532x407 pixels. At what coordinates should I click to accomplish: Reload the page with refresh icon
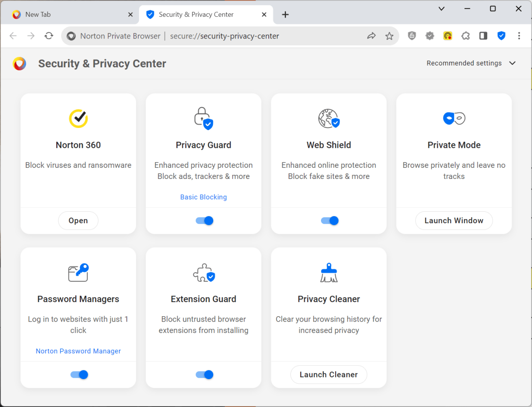click(x=49, y=36)
